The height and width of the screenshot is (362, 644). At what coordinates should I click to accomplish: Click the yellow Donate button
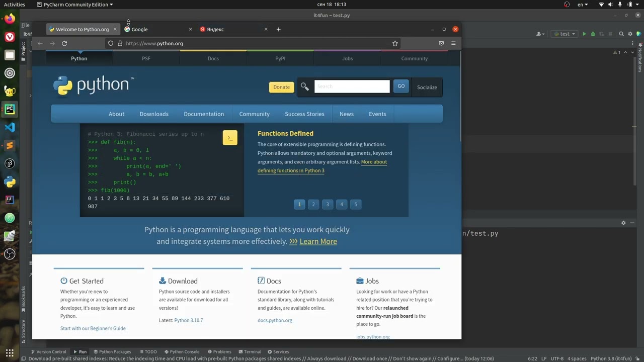[281, 87]
